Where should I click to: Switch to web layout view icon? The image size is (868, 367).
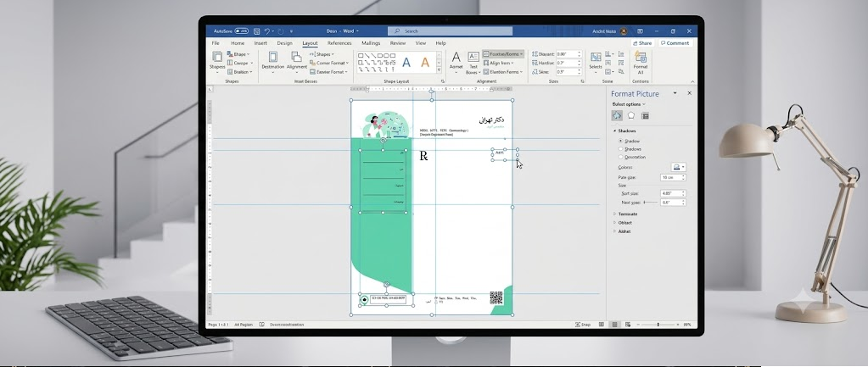[x=628, y=325]
